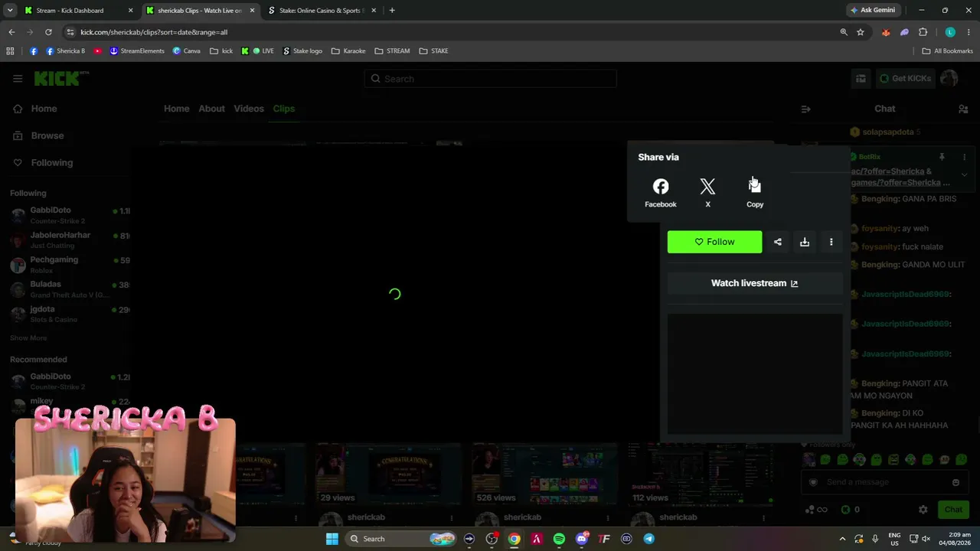Download the clip

pyautogui.click(x=805, y=242)
